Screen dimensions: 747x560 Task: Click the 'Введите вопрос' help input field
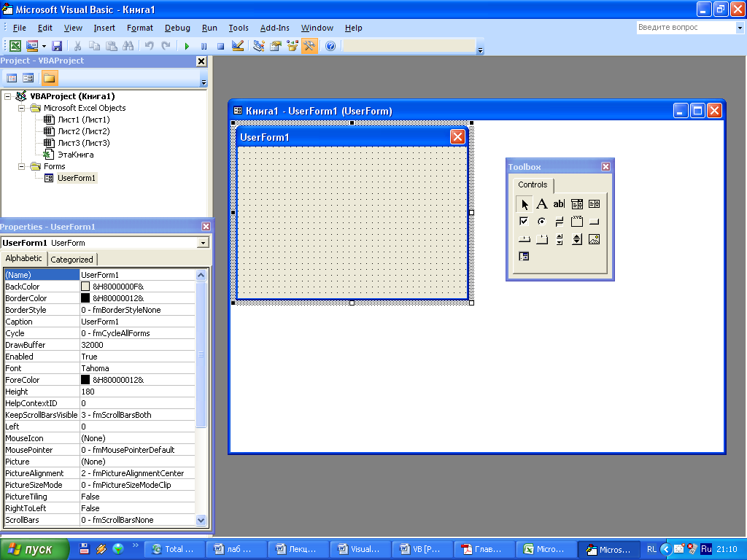[686, 28]
